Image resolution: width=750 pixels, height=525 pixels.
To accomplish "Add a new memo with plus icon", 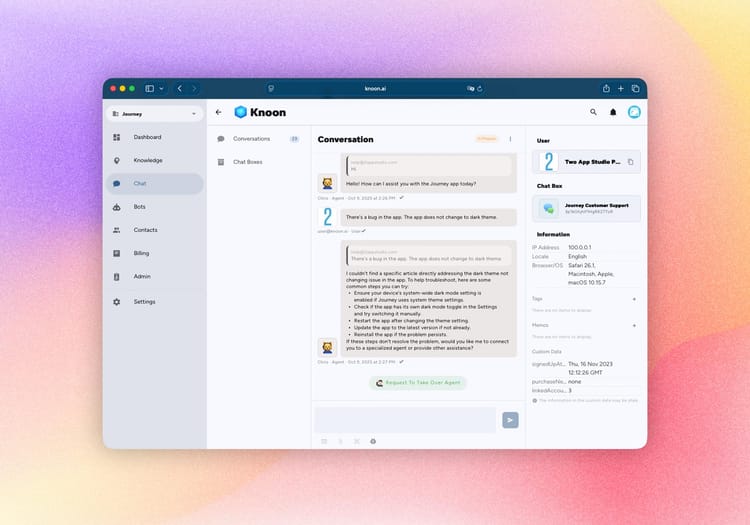I will [x=634, y=325].
